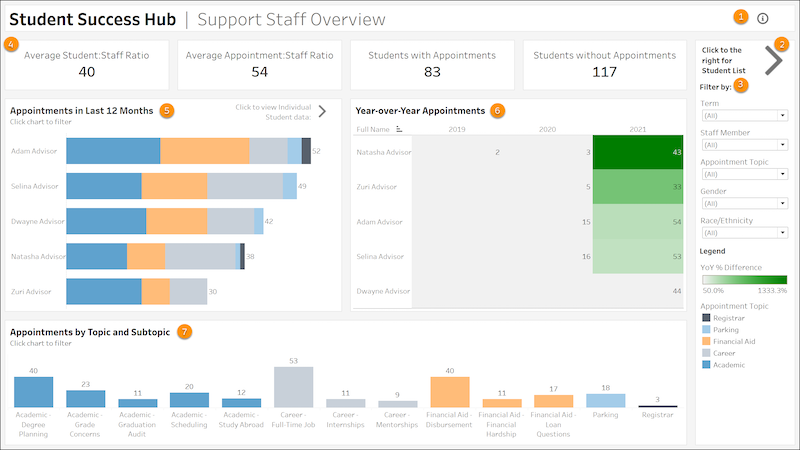The width and height of the screenshot is (800, 450).
Task: Click the Career - Full-Time Job bar
Action: [x=294, y=387]
